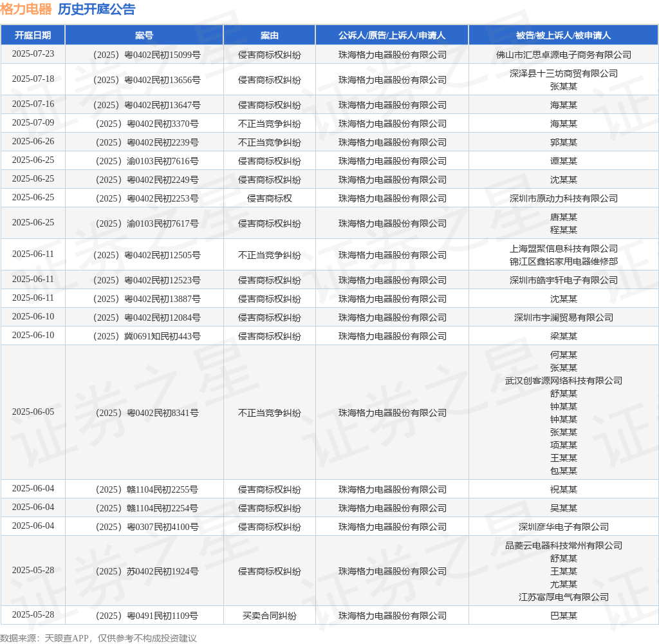The image size is (659, 644).
Task: Click date cell 2025-07-09
Action: point(33,123)
